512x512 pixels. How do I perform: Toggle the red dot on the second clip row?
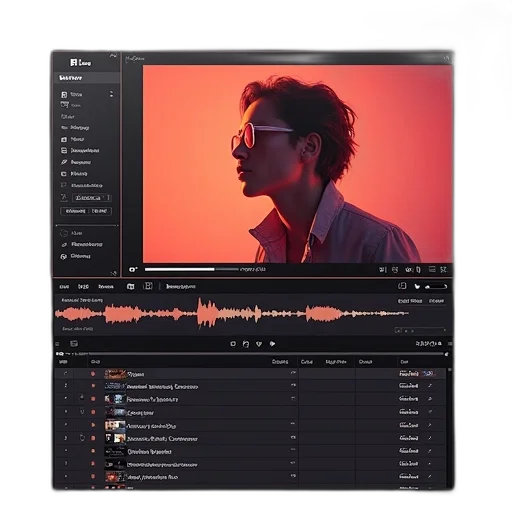[93, 386]
